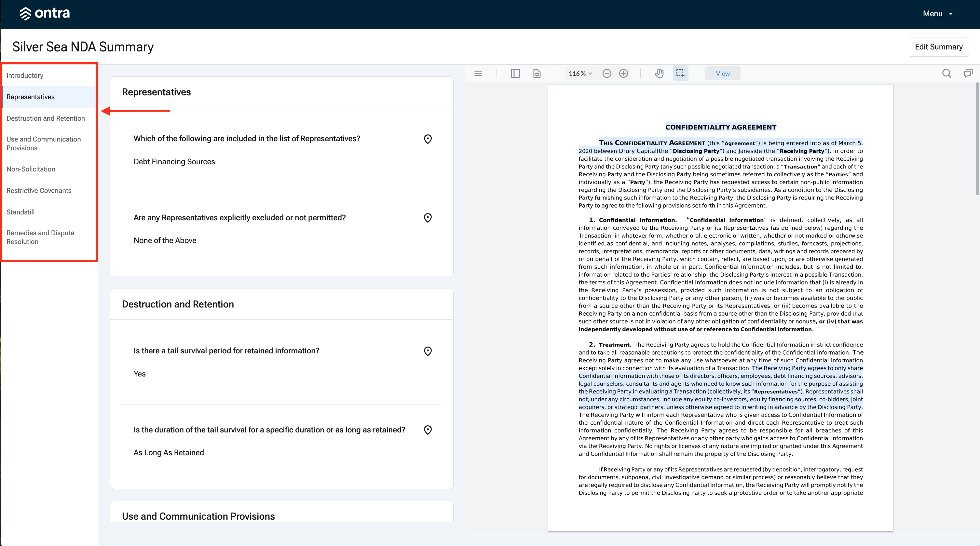Image resolution: width=980 pixels, height=546 pixels.
Task: Locate source for tail survival period question
Action: 428,351
